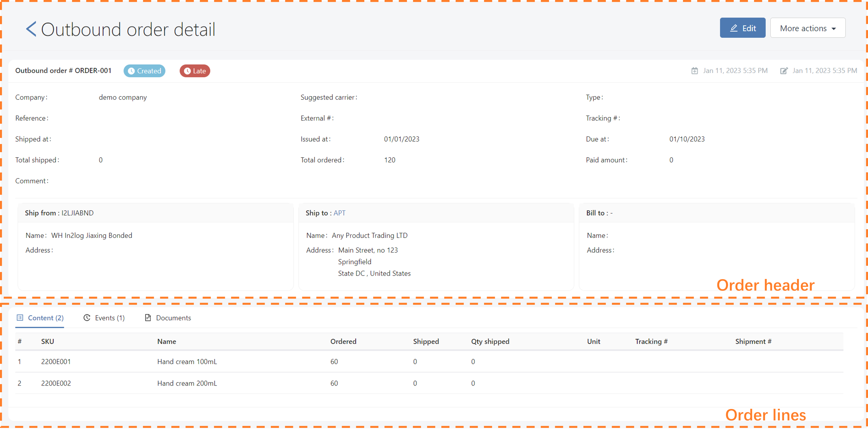Click the Events tab history icon
The image size is (868, 434).
pyautogui.click(x=87, y=318)
